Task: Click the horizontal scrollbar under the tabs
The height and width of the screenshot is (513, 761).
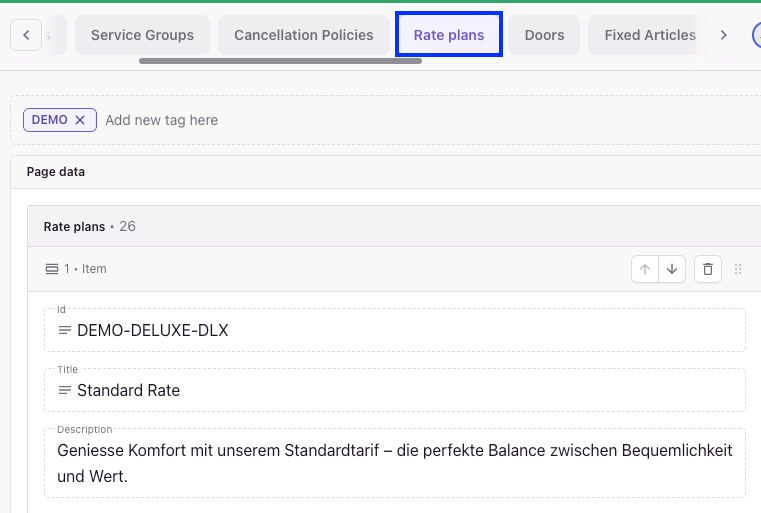Action: (280, 61)
